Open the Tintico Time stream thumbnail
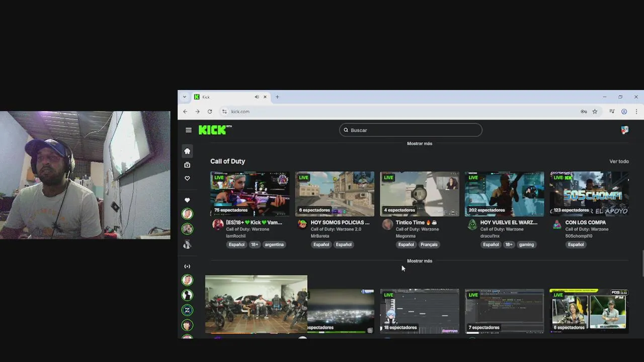 click(420, 194)
